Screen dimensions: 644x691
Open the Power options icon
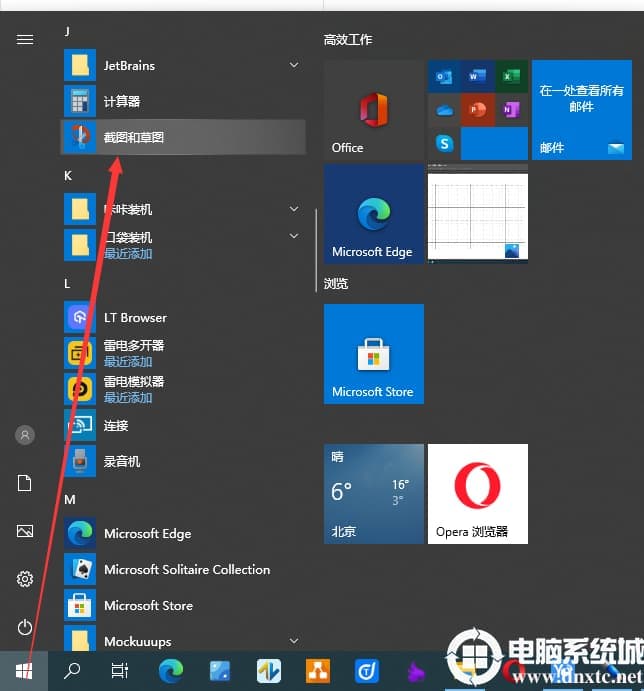coord(25,627)
